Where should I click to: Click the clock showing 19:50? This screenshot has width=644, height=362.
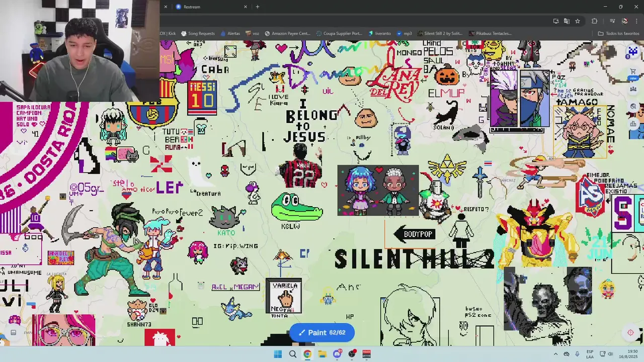pos(628,354)
